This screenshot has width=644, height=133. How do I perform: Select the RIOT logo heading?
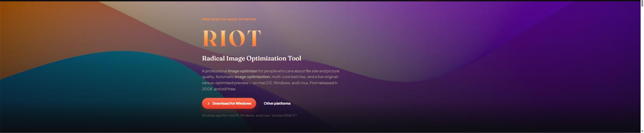point(231,38)
